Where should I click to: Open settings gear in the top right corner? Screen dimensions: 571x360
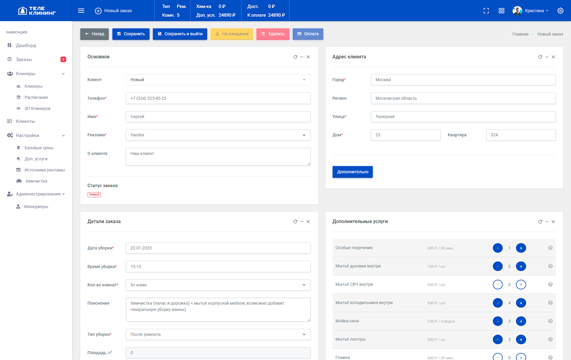click(560, 11)
